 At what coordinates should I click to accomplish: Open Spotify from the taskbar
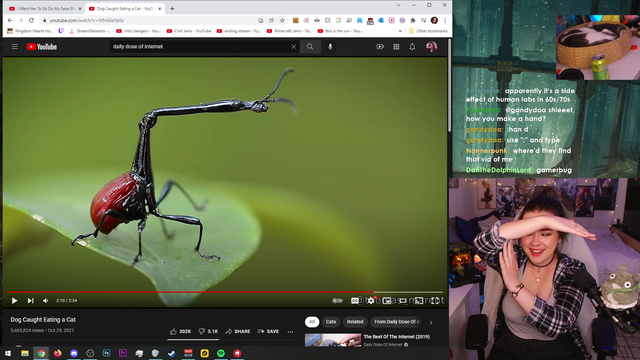[221, 353]
